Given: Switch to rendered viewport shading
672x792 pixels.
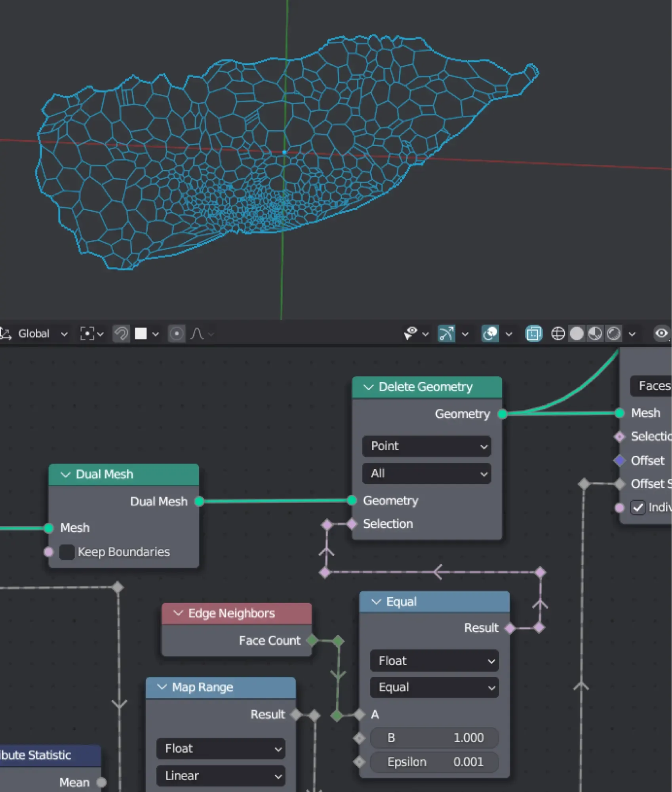Looking at the screenshot, I should 613,334.
